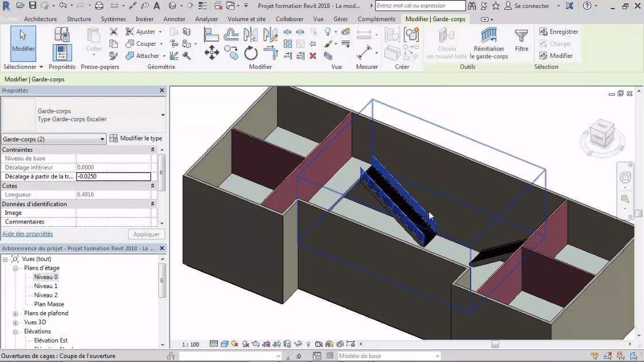Expand the Vues 3D tree node
The image size is (644, 362).
[16, 322]
